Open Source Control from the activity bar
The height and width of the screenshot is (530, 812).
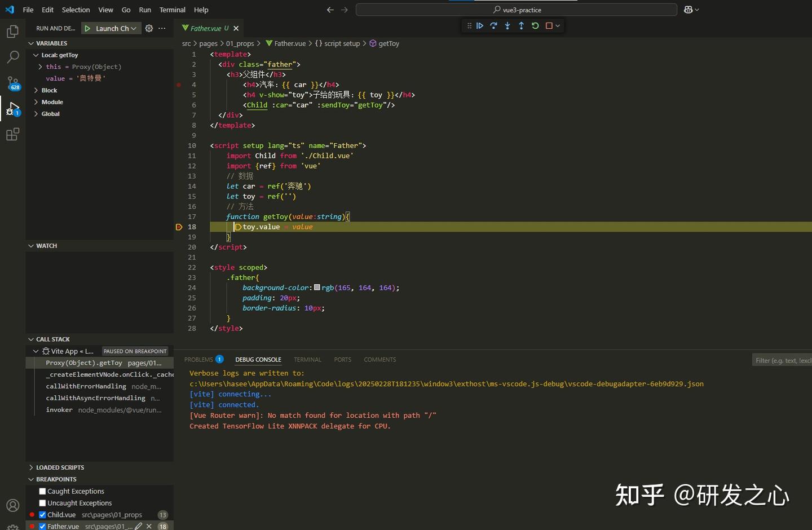point(12,82)
